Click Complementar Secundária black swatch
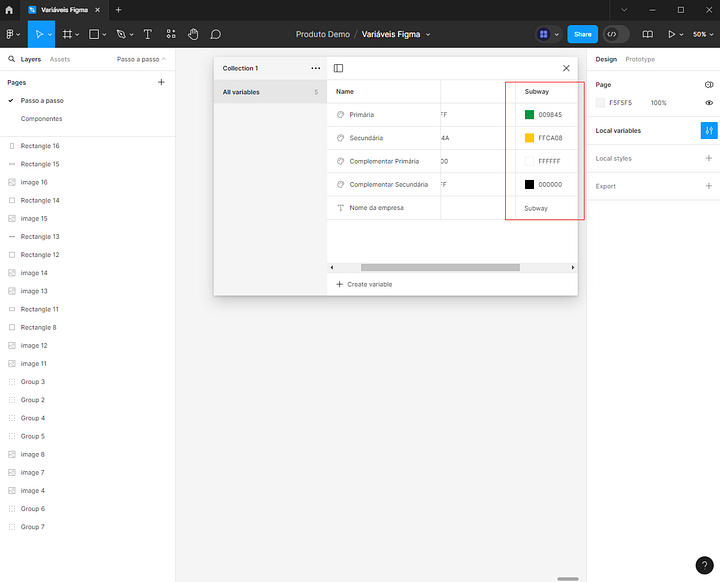The height and width of the screenshot is (582, 720). tap(529, 184)
